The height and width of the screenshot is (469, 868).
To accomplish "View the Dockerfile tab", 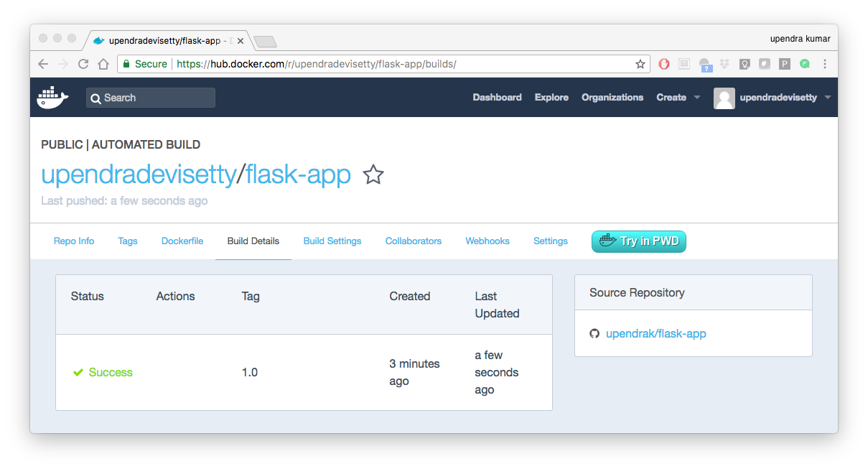I will point(182,241).
